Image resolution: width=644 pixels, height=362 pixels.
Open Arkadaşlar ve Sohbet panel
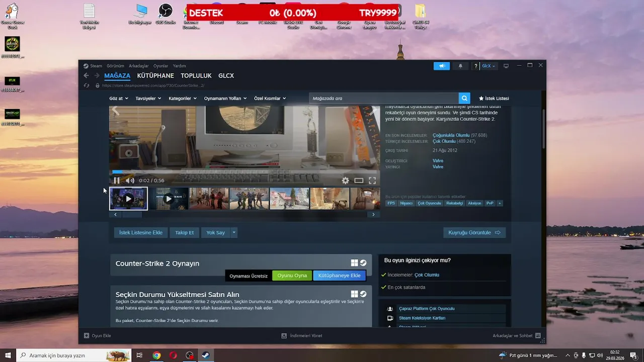click(517, 335)
